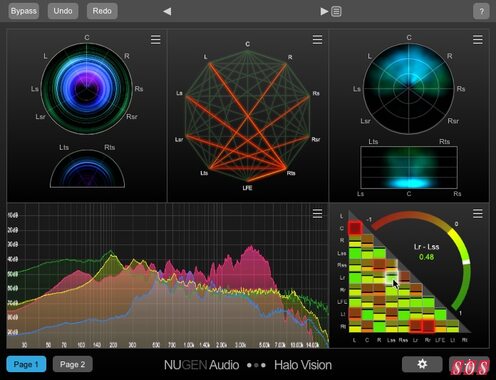
Task: Toggle the Bypass button
Action: (24, 11)
